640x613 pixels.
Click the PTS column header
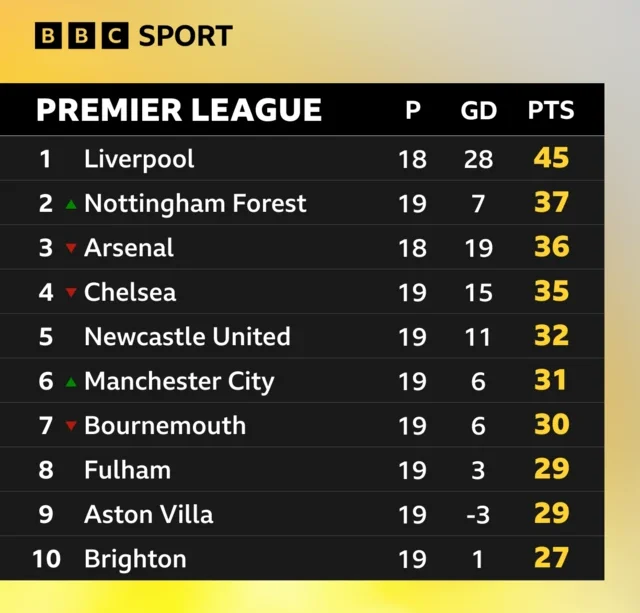[x=551, y=110]
